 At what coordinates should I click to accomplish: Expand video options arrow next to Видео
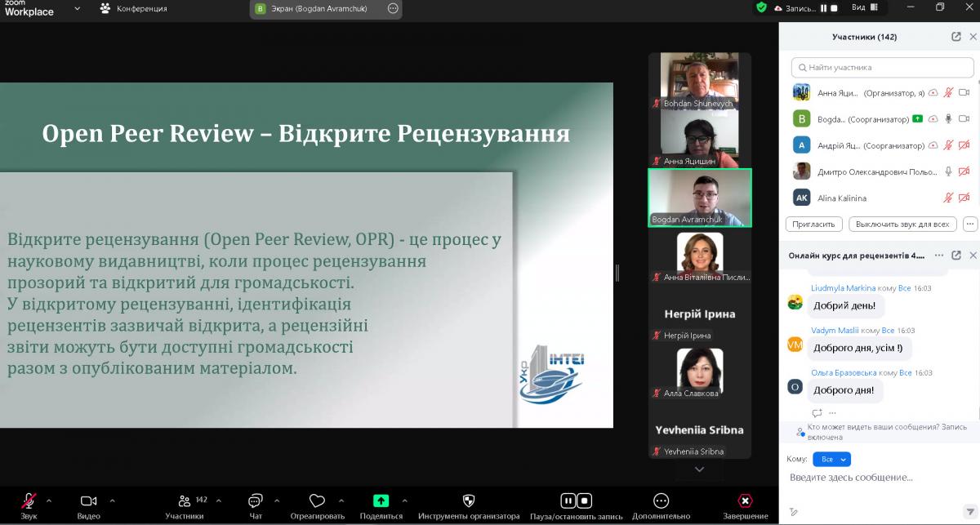coord(112,501)
